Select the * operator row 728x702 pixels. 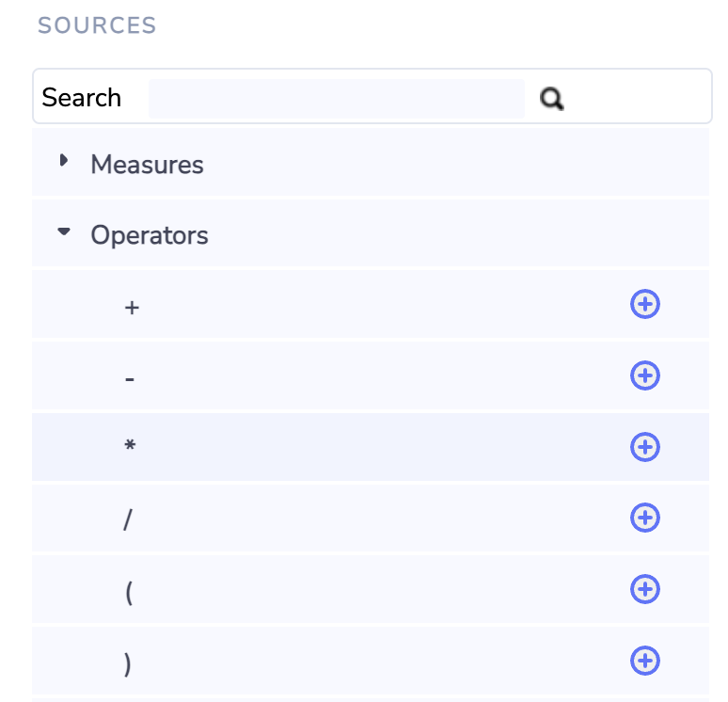130,448
